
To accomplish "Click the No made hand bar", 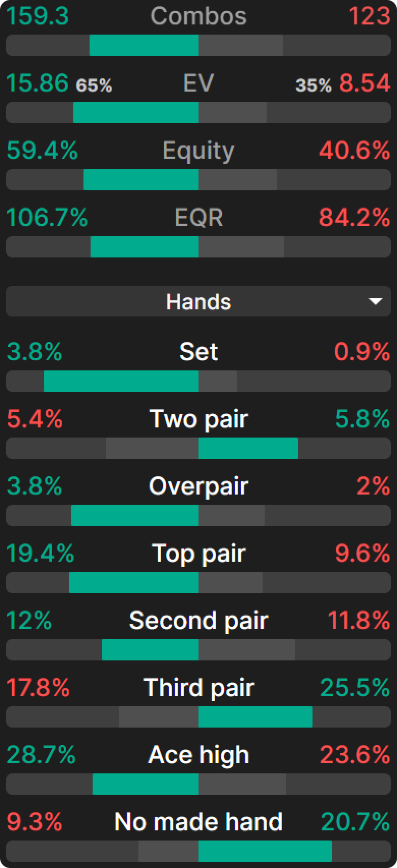I will [x=198, y=851].
